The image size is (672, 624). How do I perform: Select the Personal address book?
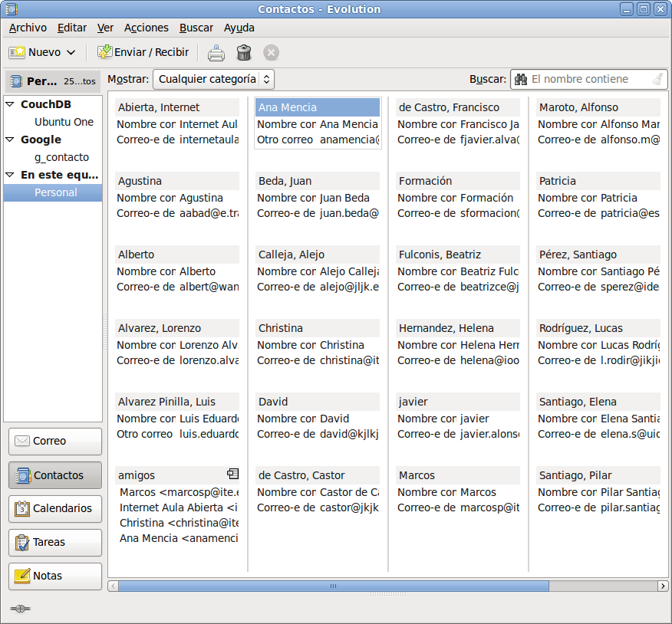pos(53,192)
